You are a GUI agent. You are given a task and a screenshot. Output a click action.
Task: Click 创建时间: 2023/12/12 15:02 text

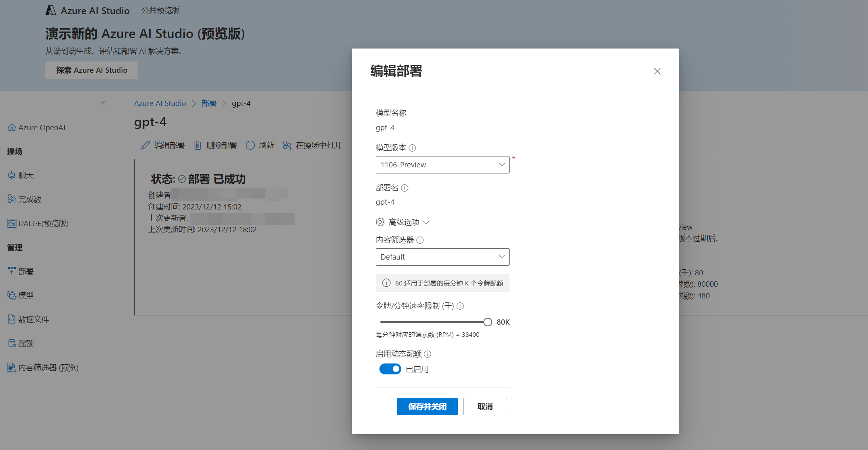click(x=195, y=207)
